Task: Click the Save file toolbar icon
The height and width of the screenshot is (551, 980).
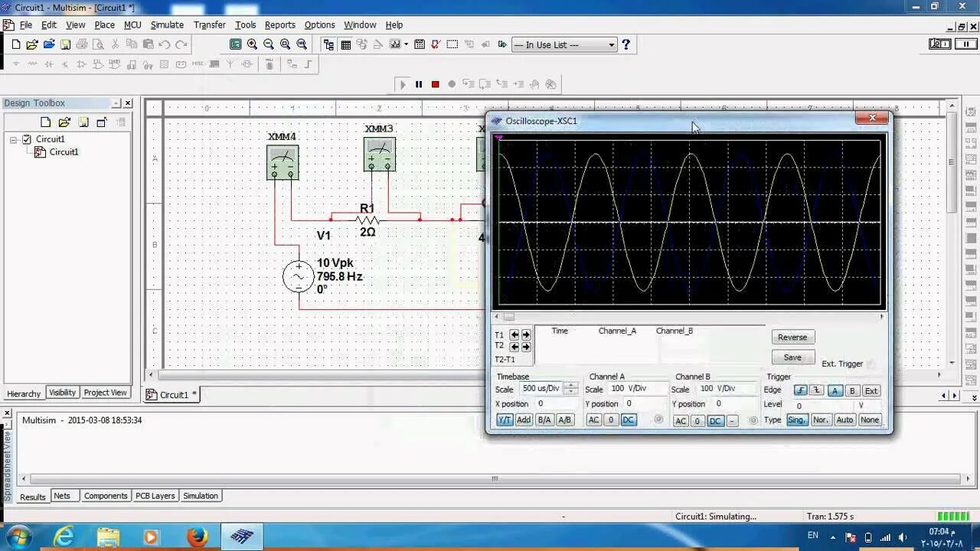Action: [65, 44]
